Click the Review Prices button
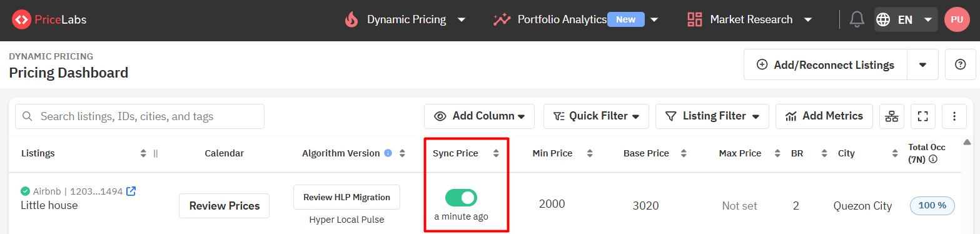980x234 pixels. [x=225, y=206]
